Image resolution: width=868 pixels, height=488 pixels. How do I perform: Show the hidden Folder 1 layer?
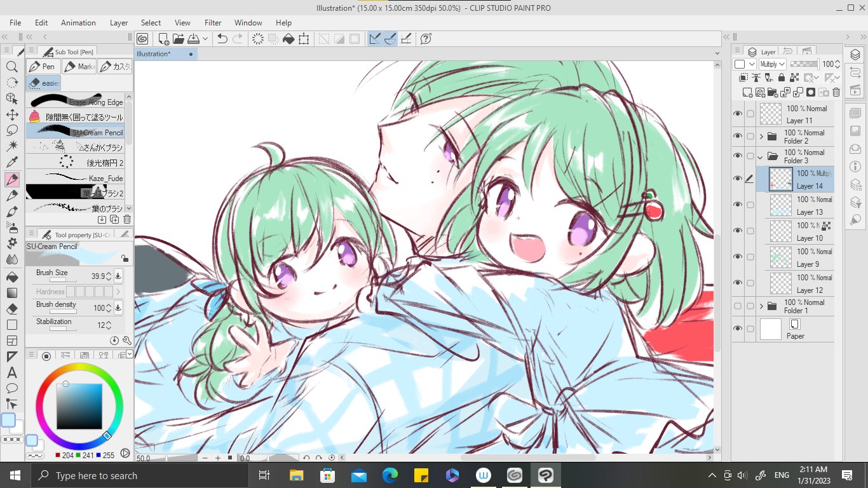(x=737, y=307)
